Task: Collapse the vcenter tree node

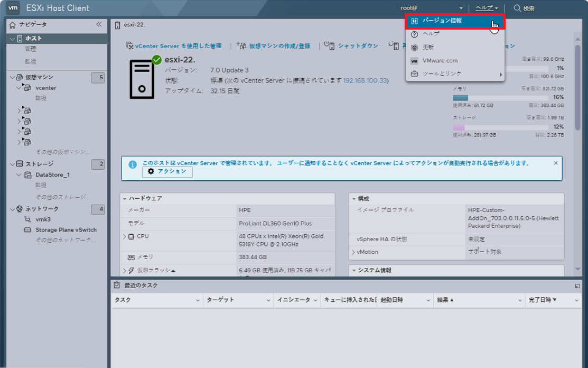Action: click(x=18, y=88)
